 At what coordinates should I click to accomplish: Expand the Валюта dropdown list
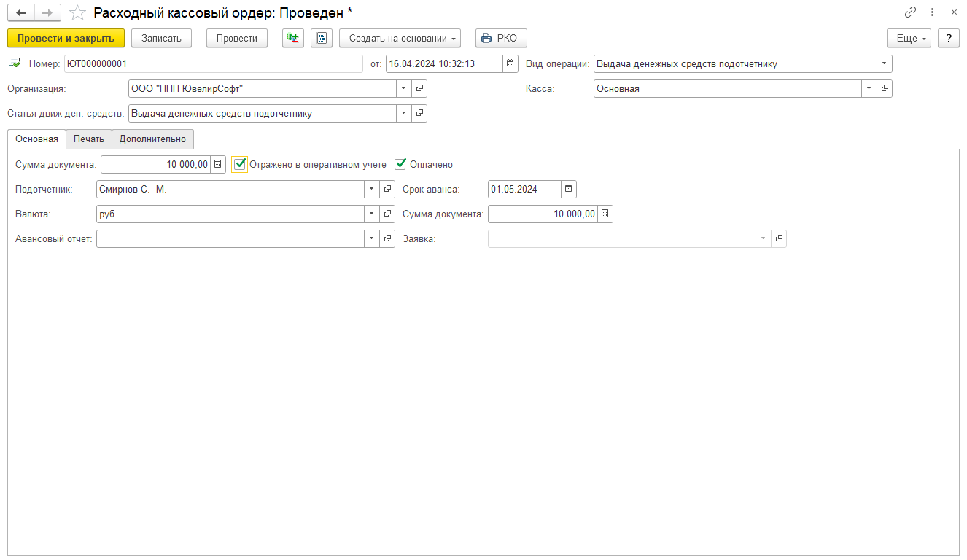click(372, 214)
